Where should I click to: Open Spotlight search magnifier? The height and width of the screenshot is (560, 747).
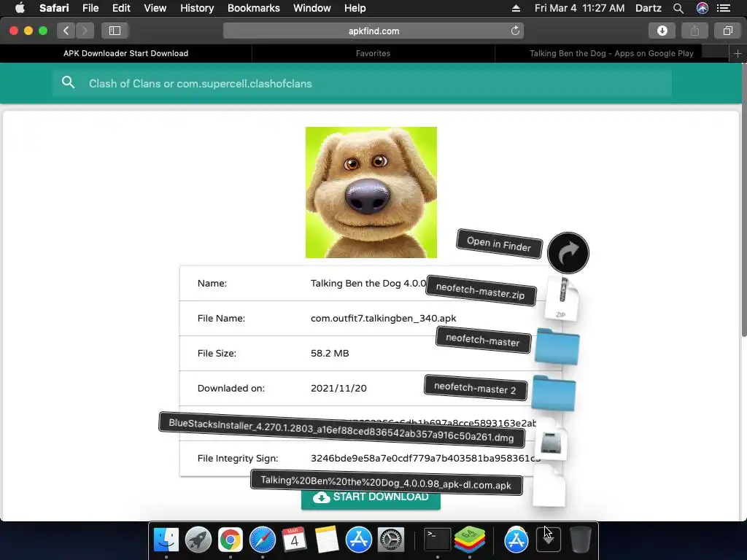(678, 8)
